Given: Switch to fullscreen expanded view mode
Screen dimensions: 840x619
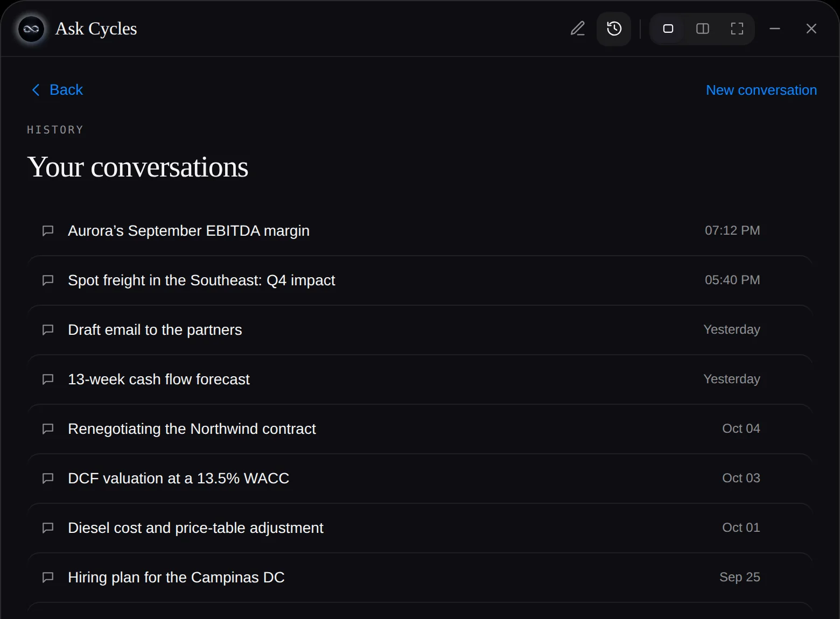Looking at the screenshot, I should 737,29.
